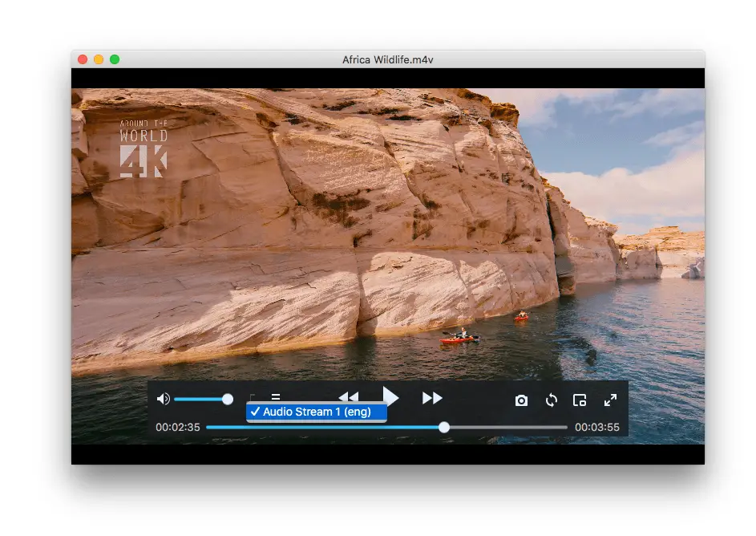This screenshot has height=536, width=756.
Task: Select Audio Stream 1 (eng)
Action: click(x=317, y=412)
